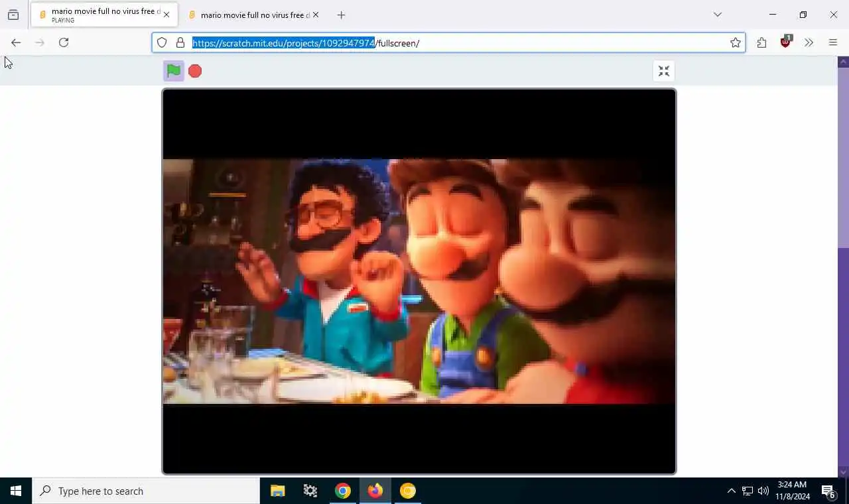Bookmark this page with the star
This screenshot has height=504, width=849.
pyautogui.click(x=736, y=42)
